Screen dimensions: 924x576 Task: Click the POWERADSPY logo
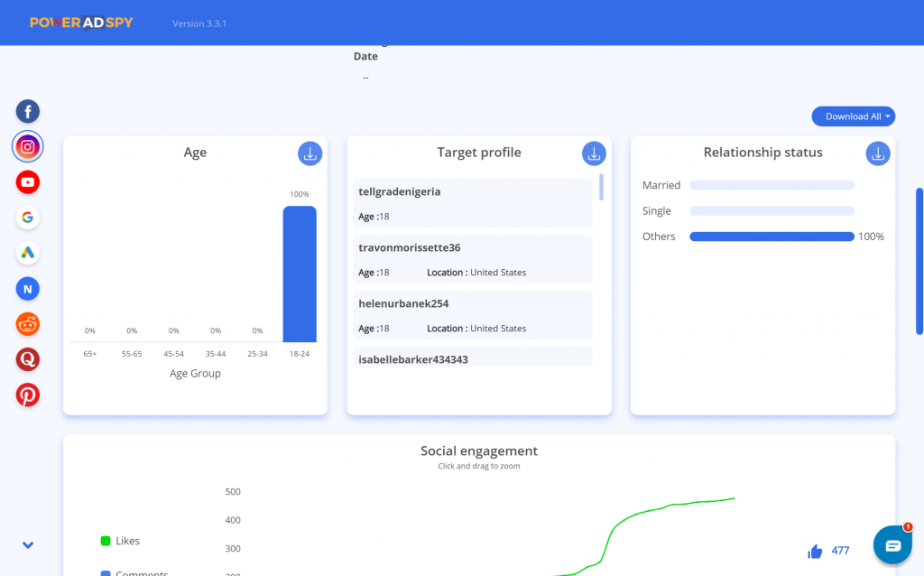click(79, 22)
